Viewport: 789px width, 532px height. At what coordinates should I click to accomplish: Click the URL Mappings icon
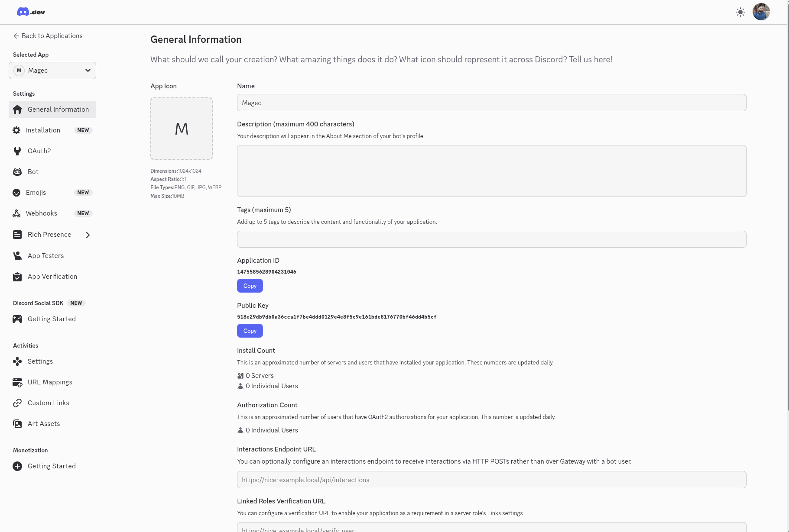[17, 382]
